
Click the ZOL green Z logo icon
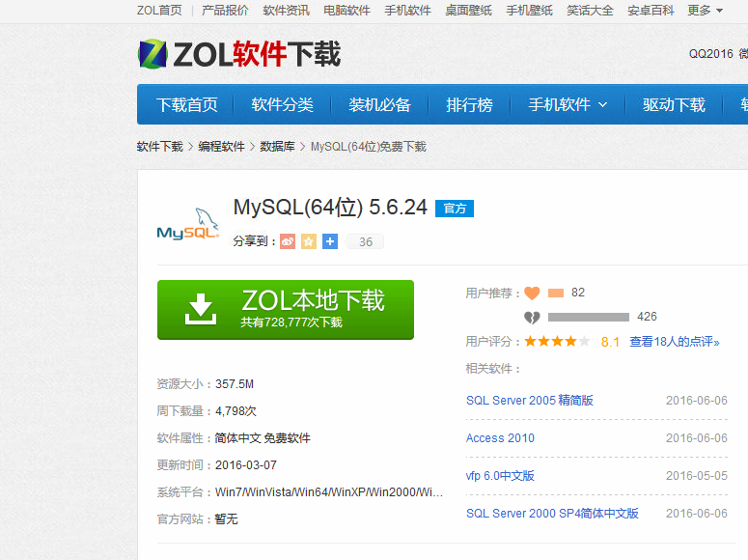click(152, 54)
